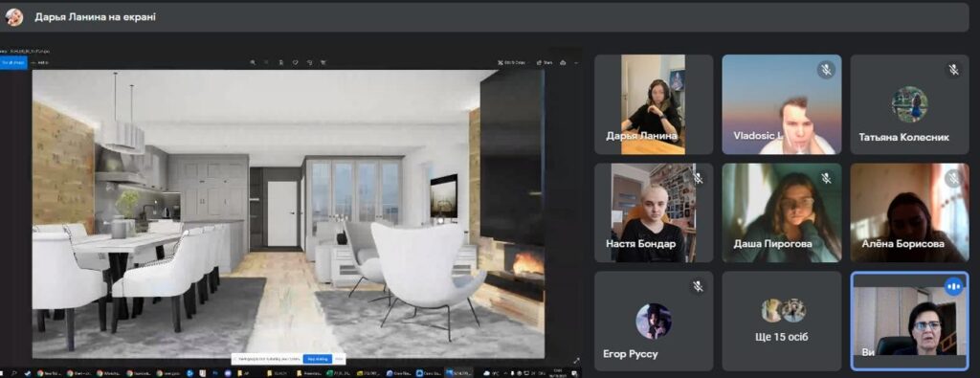Click the Windows taskbar search icon
Viewport: 980px width, 378px height.
click(x=13, y=373)
